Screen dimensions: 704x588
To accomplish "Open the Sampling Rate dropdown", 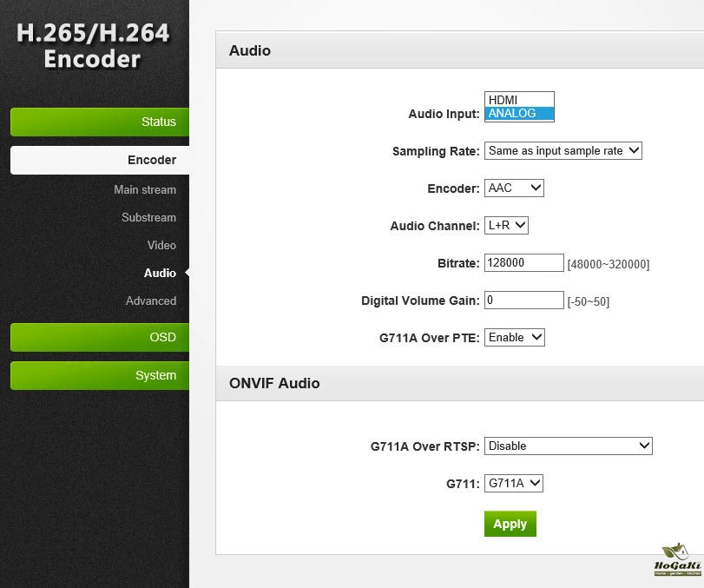I will click(563, 150).
